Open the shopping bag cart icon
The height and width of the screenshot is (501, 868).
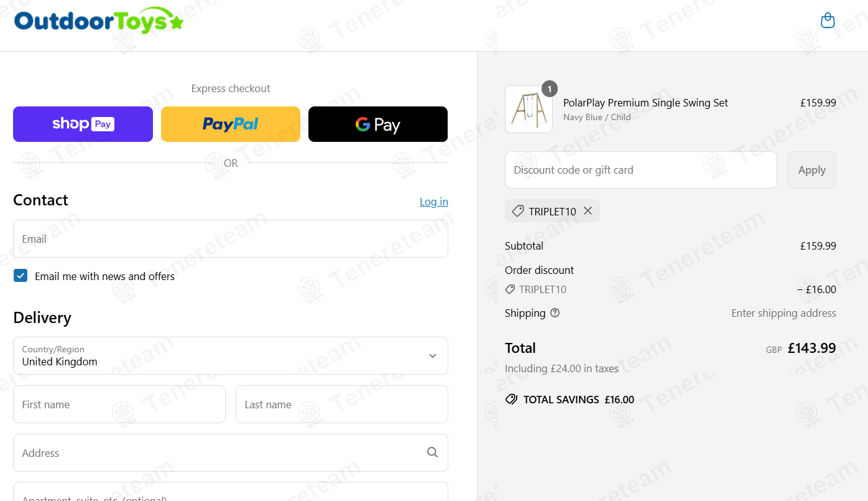(x=828, y=21)
